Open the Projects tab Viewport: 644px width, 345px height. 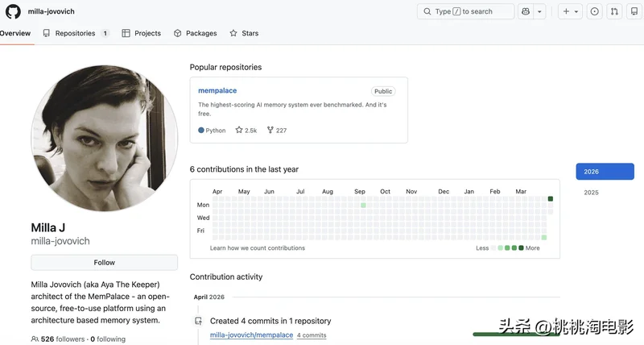[142, 33]
